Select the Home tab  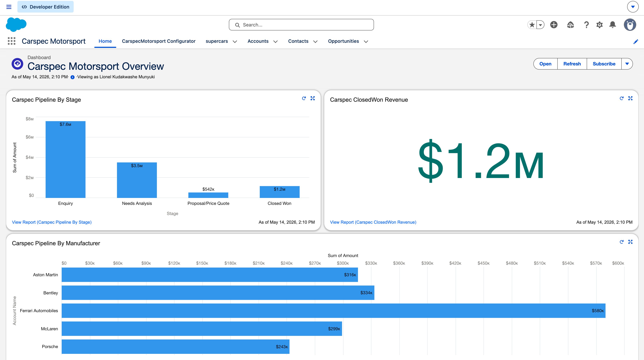tap(105, 41)
